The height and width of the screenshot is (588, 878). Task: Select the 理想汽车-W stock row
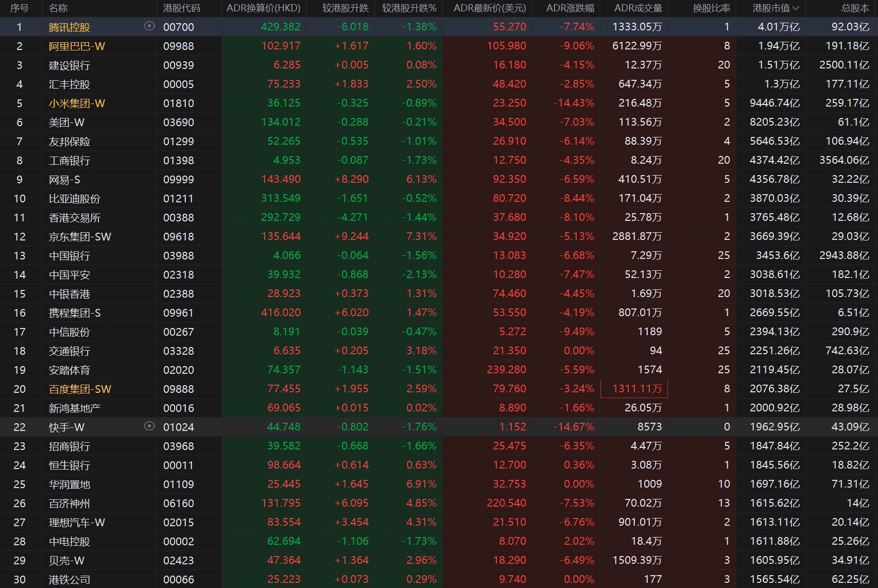[x=77, y=523]
